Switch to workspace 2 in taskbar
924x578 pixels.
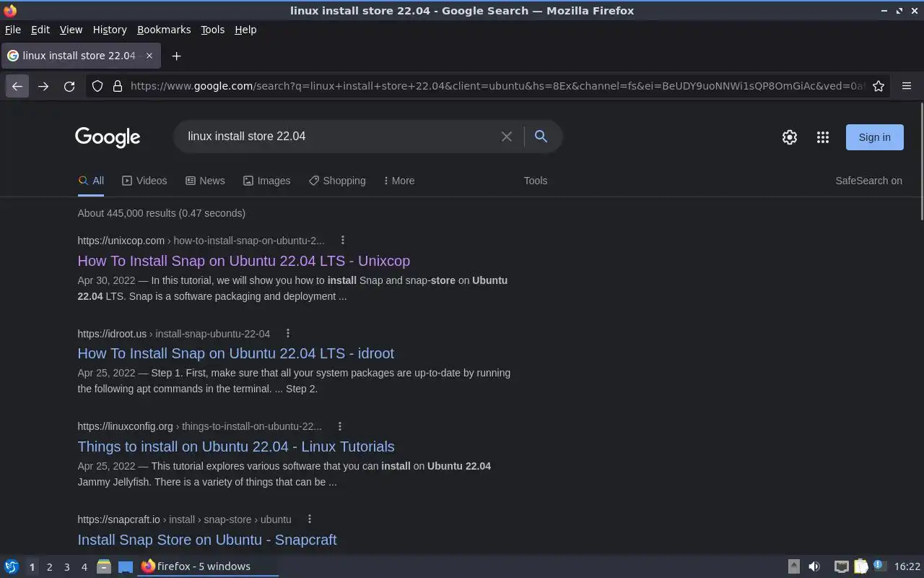point(49,567)
